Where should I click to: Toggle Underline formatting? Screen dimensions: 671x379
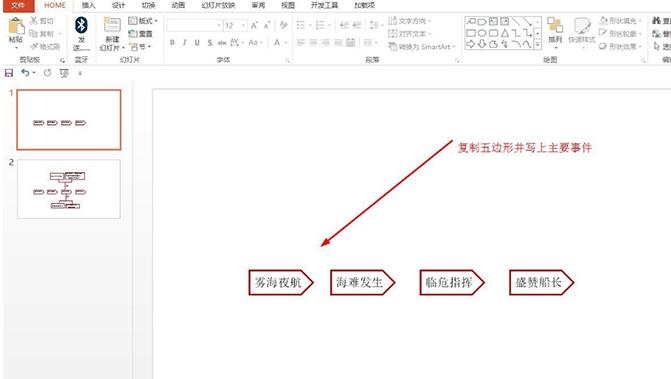[x=197, y=42]
